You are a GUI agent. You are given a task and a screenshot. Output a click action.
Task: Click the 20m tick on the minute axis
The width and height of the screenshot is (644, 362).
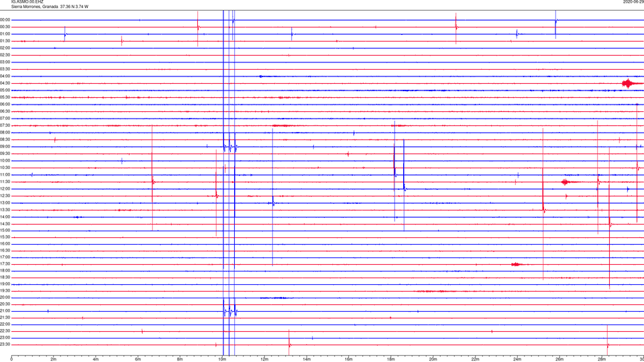click(x=433, y=359)
